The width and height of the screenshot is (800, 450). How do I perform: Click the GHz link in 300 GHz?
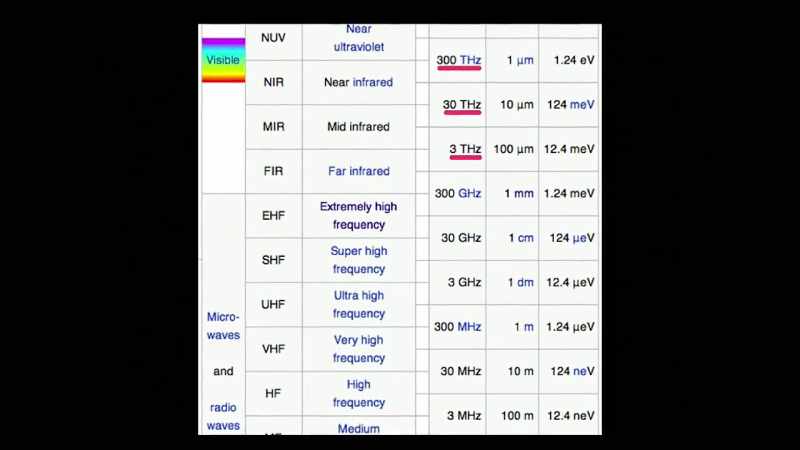coord(470,193)
